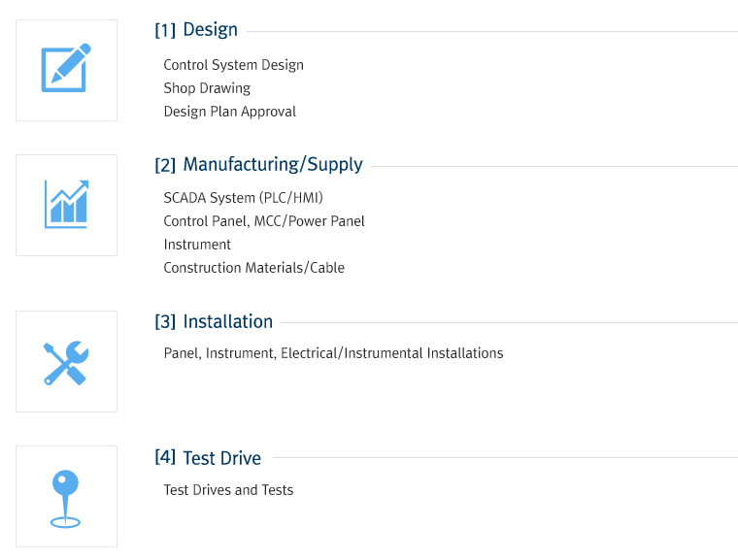This screenshot has width=738, height=560.
Task: Click Design Plan Approval item
Action: pos(230,112)
